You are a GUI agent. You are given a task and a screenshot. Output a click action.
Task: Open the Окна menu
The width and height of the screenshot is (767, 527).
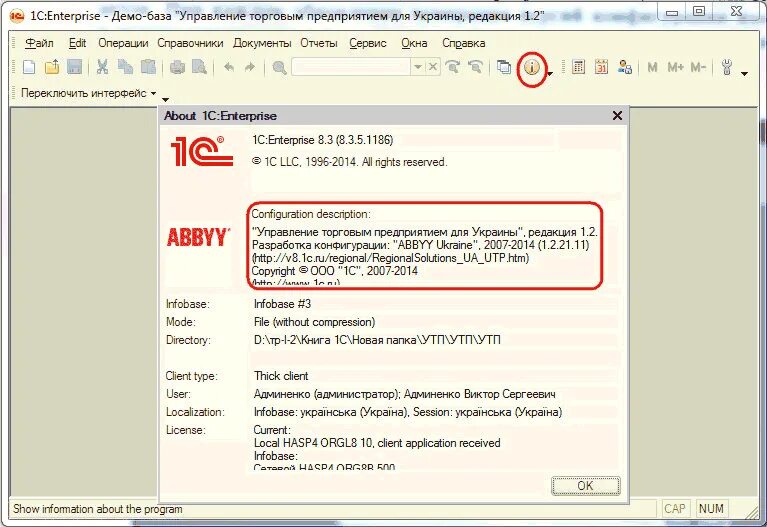414,43
